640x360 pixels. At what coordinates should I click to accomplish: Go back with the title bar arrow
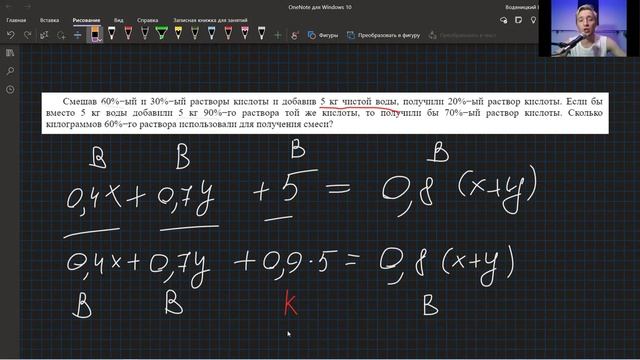click(x=9, y=7)
